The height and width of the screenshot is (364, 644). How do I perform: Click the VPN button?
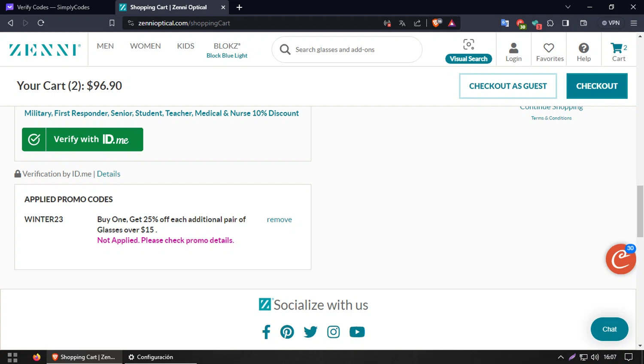click(611, 23)
